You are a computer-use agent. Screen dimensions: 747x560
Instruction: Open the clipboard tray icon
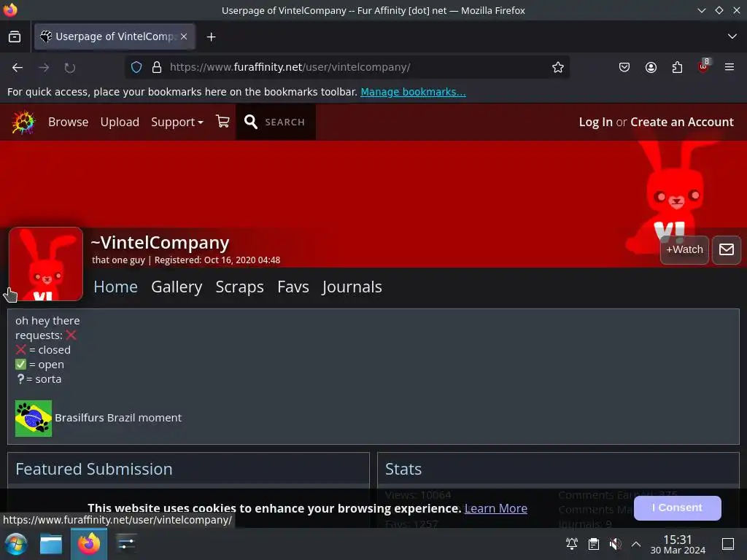click(x=594, y=544)
